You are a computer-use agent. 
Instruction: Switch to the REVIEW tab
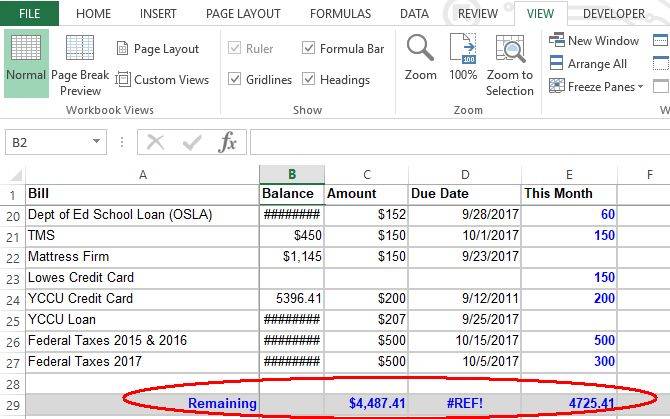tap(478, 14)
